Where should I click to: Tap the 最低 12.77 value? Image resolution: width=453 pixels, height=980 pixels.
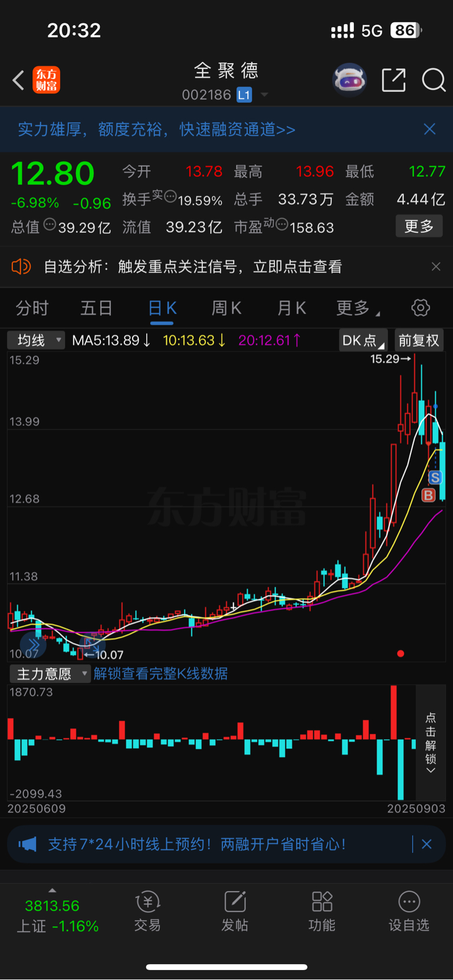click(427, 171)
